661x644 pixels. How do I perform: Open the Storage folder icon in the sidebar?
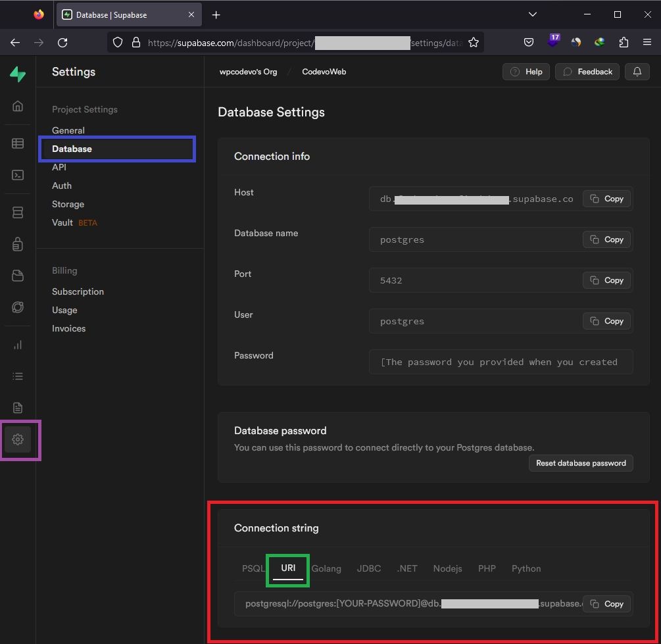click(x=18, y=276)
